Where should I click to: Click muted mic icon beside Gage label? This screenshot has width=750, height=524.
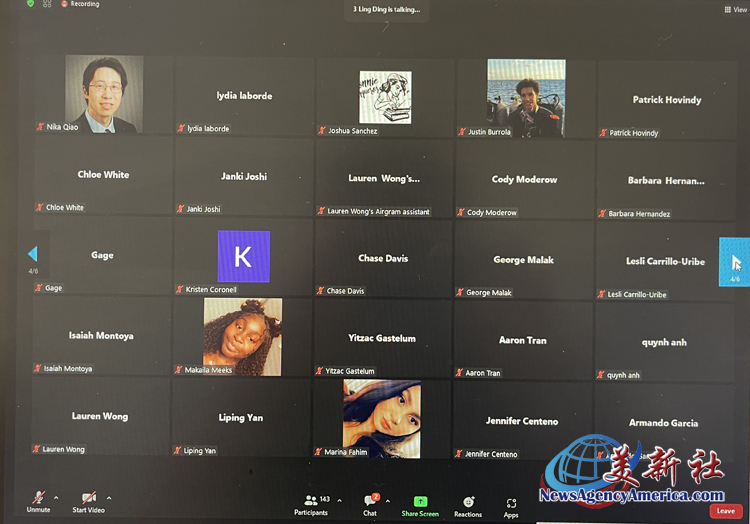click(39, 288)
